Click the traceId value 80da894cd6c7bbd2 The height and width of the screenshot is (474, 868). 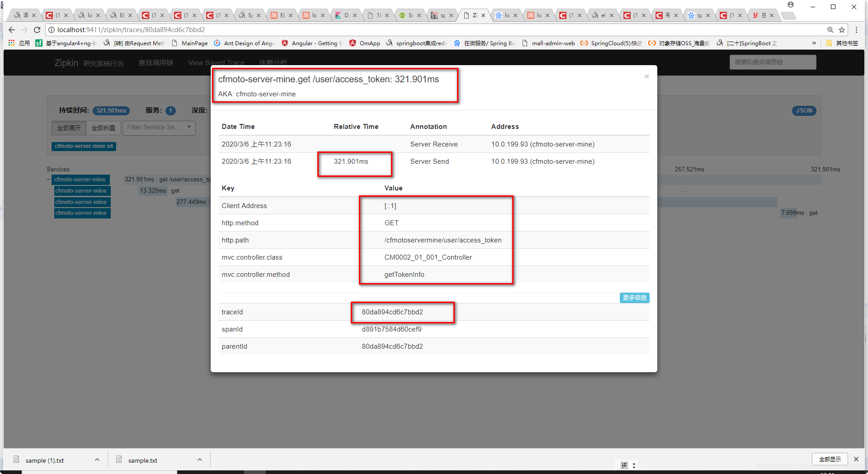point(392,312)
